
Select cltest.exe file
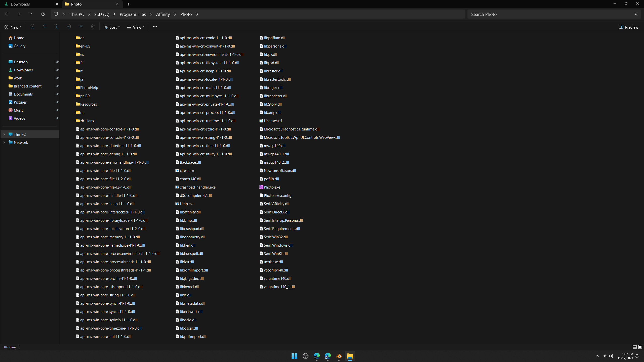pos(185,170)
